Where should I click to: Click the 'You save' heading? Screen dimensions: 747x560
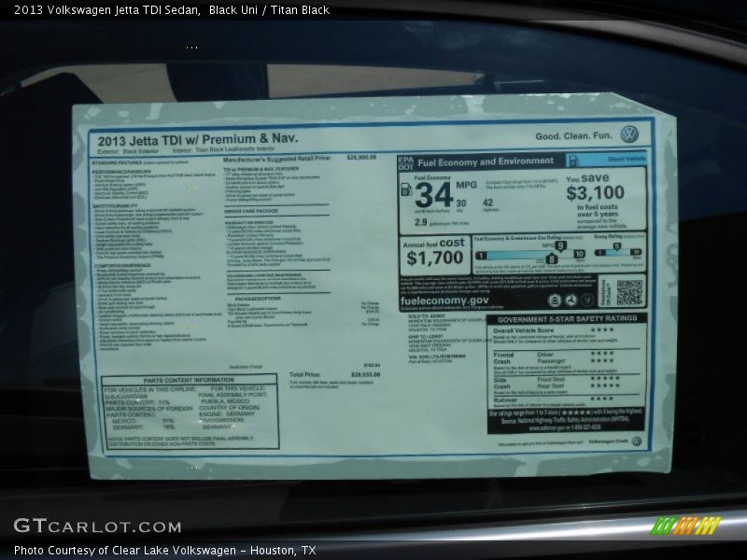click(587, 178)
